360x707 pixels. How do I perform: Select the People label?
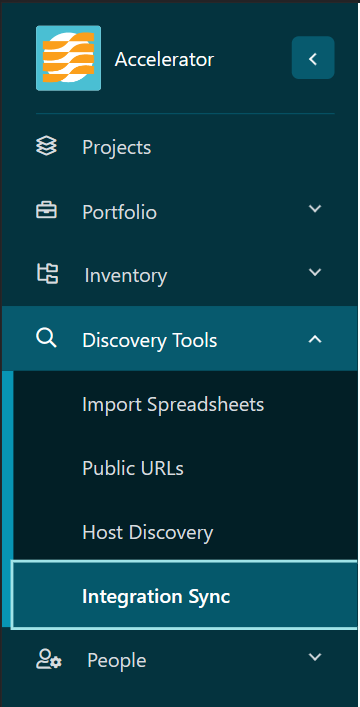pos(117,661)
